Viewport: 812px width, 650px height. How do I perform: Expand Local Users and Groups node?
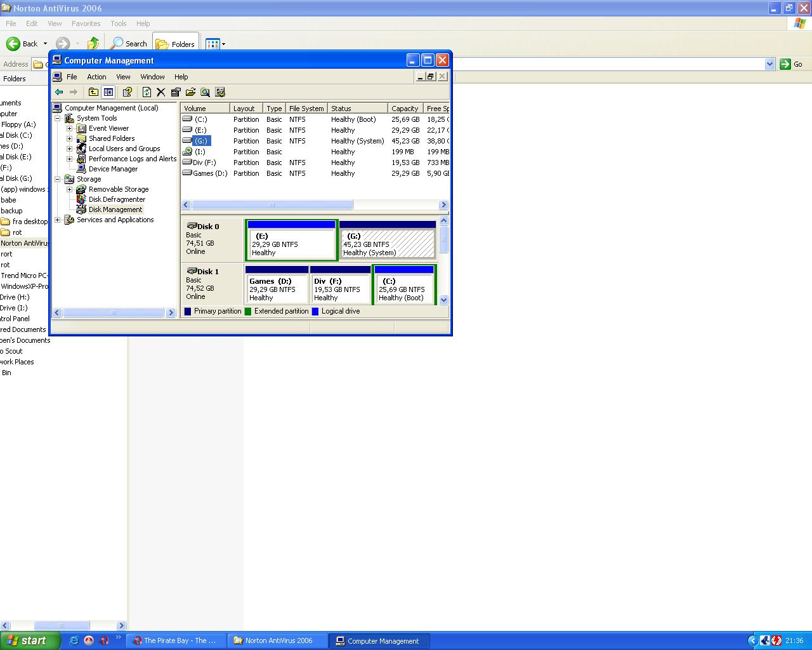(x=69, y=149)
